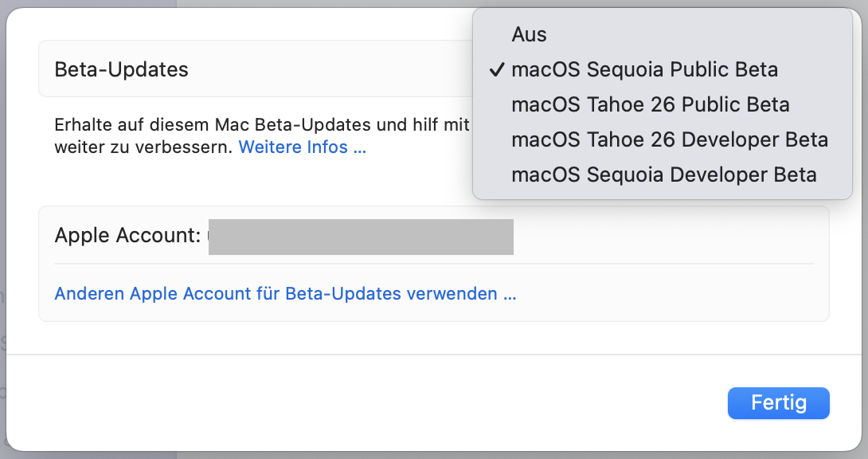Click the "Beta-Updates" row label
This screenshot has height=459, width=868.
[x=121, y=69]
